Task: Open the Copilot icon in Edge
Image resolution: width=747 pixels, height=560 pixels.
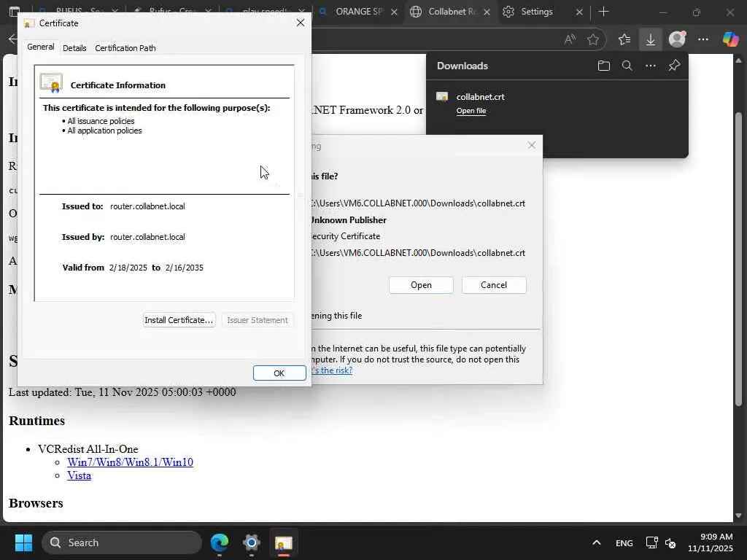Action: pos(730,39)
